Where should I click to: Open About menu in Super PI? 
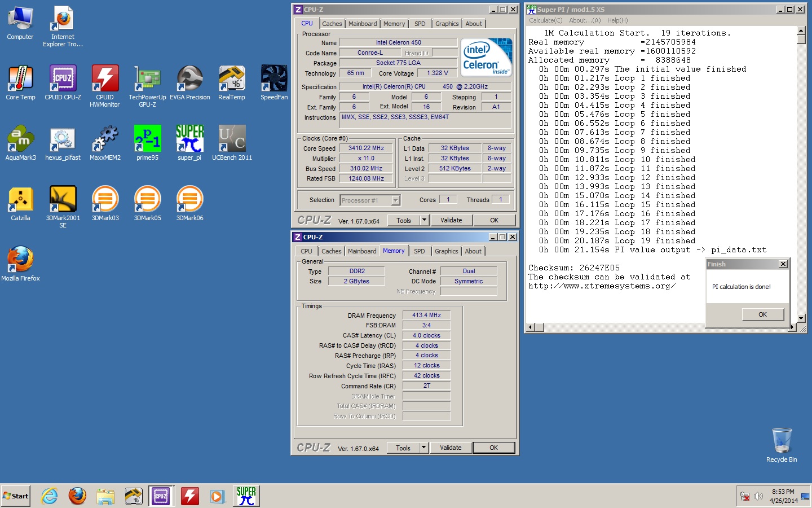click(x=585, y=20)
